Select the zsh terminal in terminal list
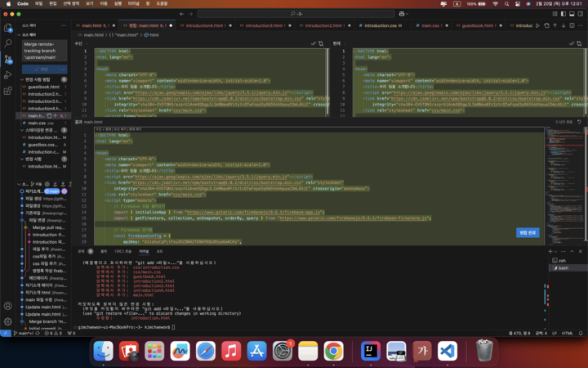The height and width of the screenshot is (368, 588). [568, 261]
